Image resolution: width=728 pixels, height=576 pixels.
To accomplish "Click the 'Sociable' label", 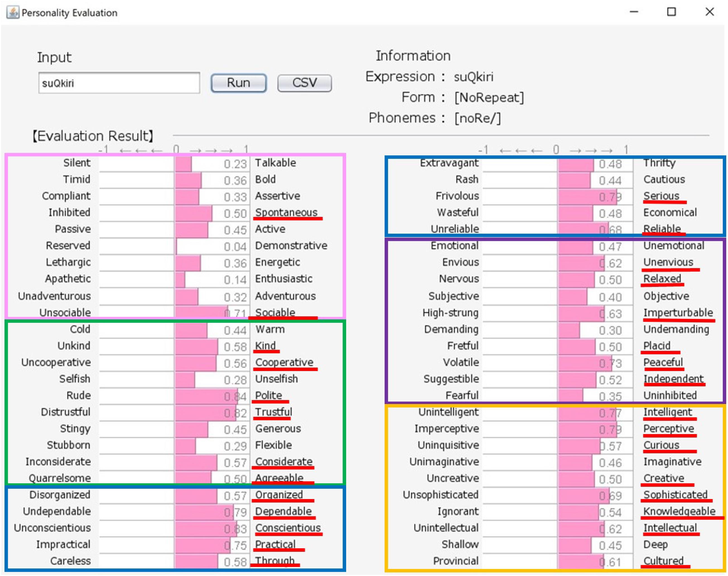I will point(275,313).
